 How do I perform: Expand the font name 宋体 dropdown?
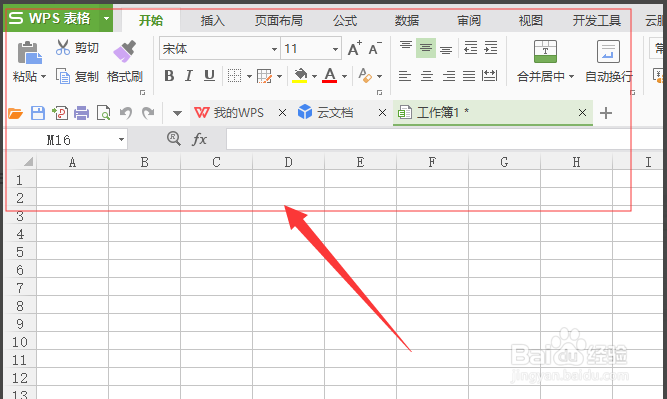274,49
